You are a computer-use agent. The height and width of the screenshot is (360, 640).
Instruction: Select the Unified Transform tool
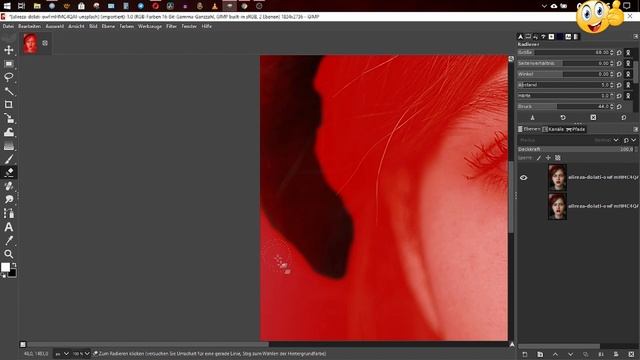pyautogui.click(x=9, y=118)
